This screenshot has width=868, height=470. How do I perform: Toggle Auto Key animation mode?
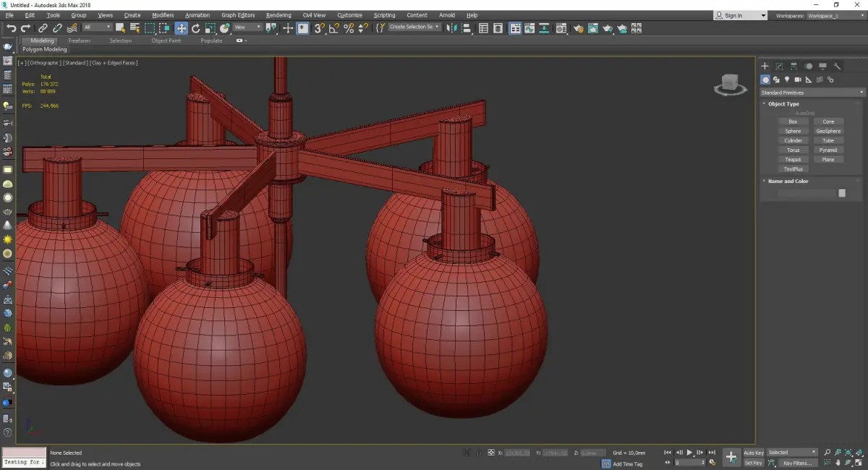[x=753, y=453]
